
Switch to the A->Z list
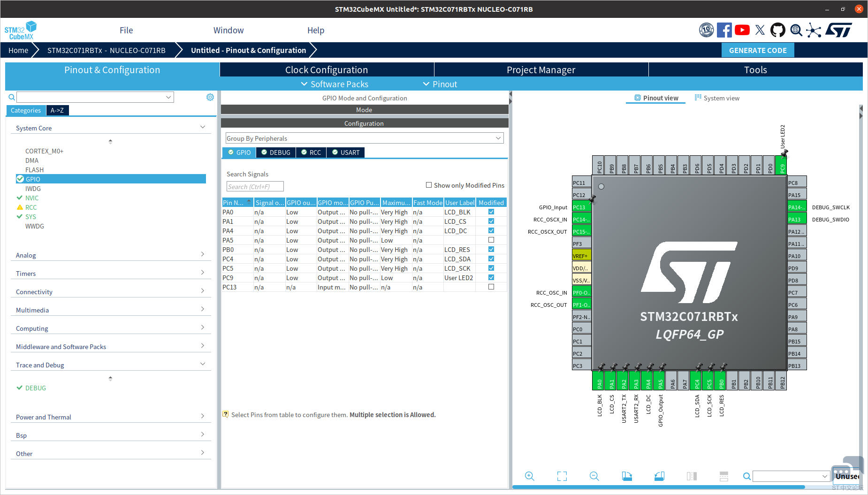click(x=57, y=110)
